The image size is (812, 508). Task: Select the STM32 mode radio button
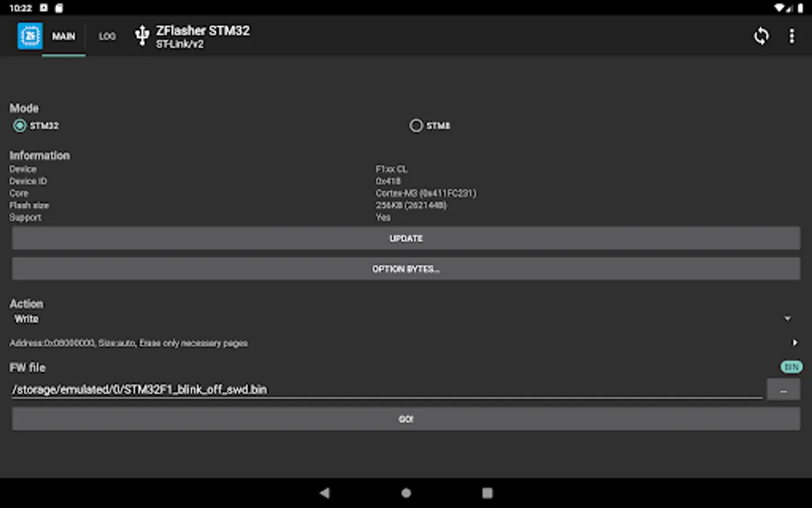[x=20, y=125]
